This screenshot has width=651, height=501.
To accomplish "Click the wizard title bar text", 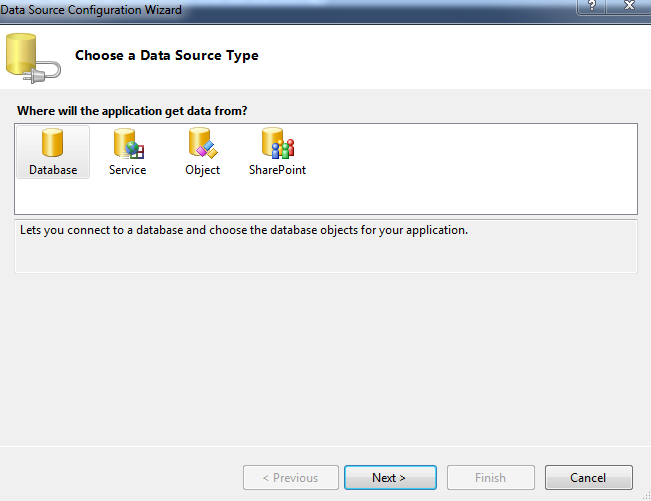I will click(91, 10).
